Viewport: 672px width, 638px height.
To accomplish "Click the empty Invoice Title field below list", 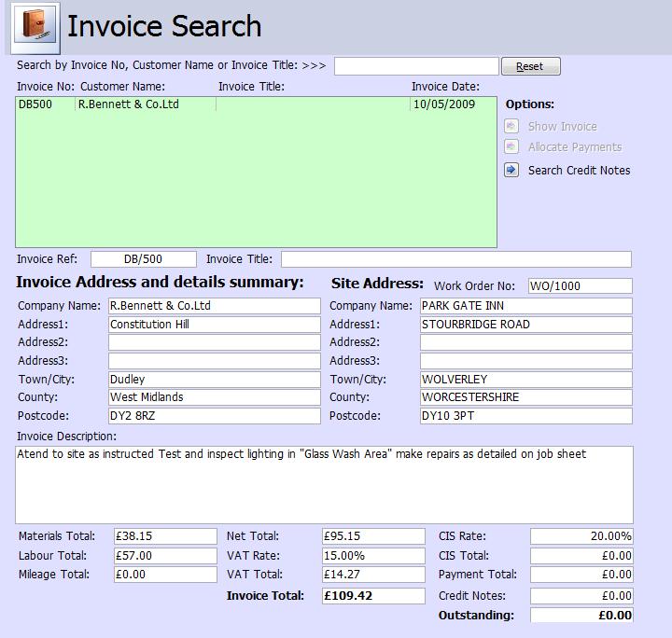I will click(x=456, y=259).
